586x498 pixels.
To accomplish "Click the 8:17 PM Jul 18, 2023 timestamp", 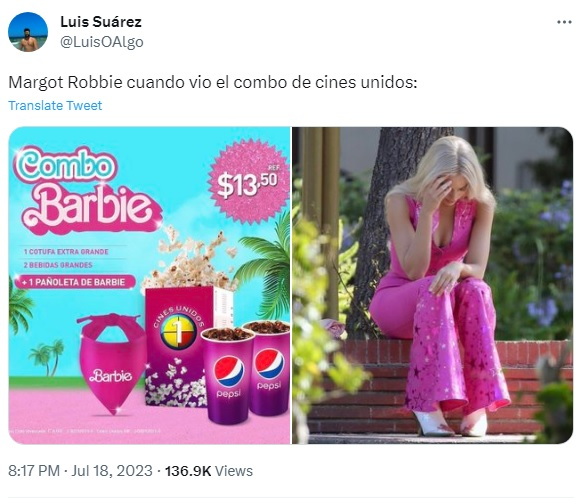I will 80,470.
